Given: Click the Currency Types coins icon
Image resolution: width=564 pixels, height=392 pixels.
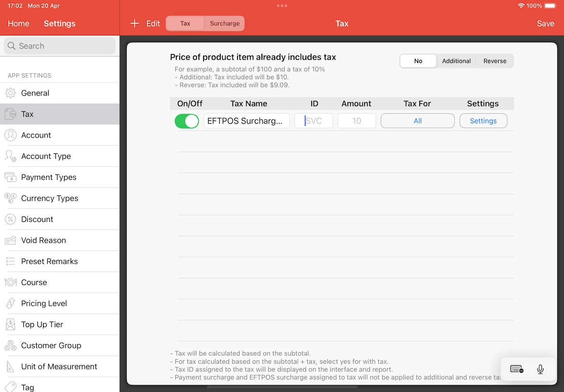Looking at the screenshot, I should (x=11, y=198).
